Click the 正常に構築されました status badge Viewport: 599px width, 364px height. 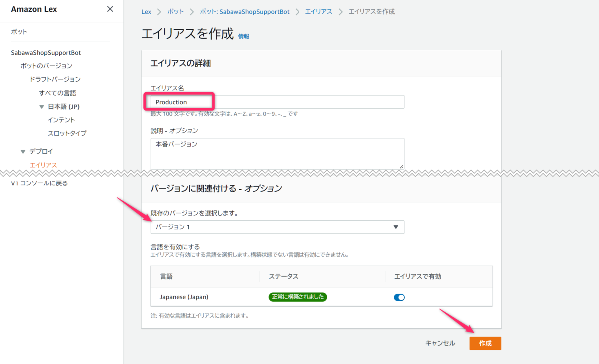(298, 297)
